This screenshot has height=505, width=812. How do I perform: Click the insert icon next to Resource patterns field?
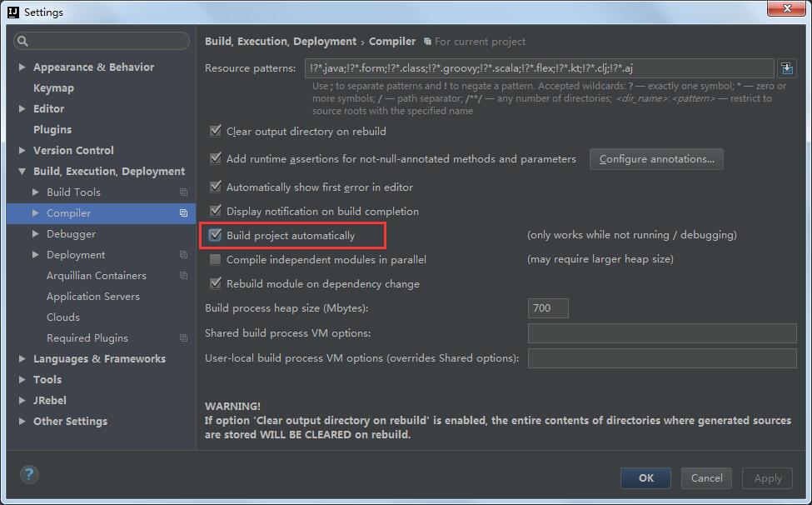click(786, 67)
